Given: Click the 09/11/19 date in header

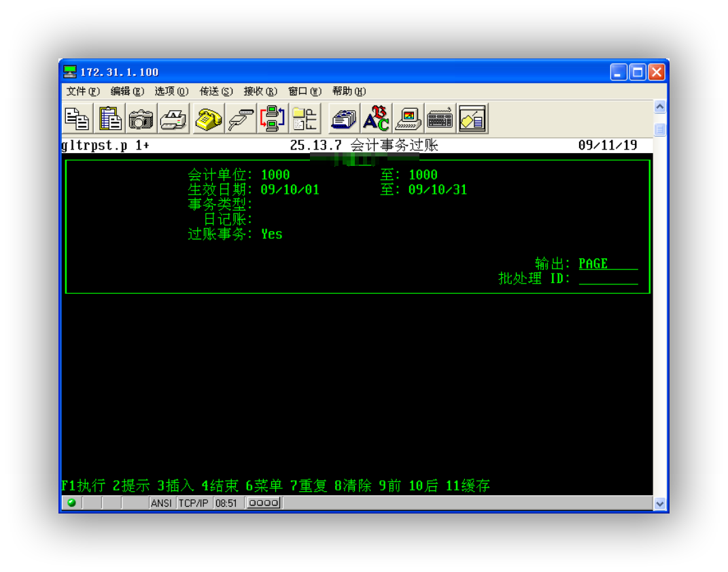Looking at the screenshot, I should (x=608, y=146).
